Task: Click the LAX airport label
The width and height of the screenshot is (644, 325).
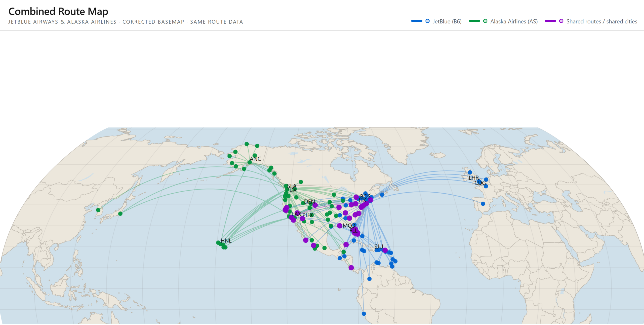Action: point(296,214)
